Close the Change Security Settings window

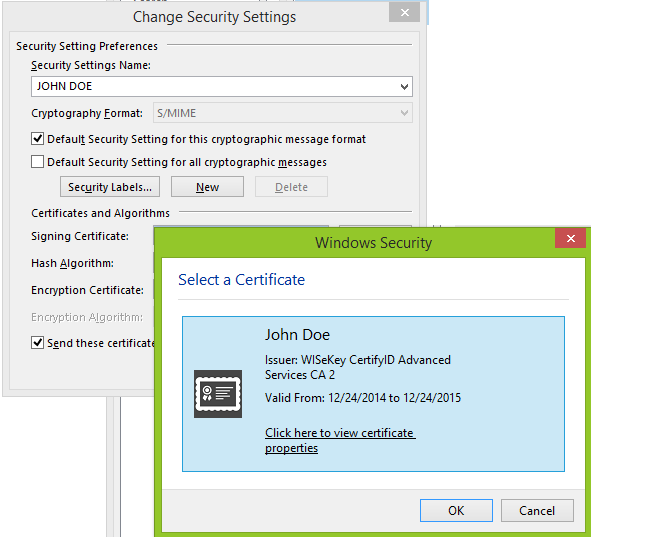404,13
